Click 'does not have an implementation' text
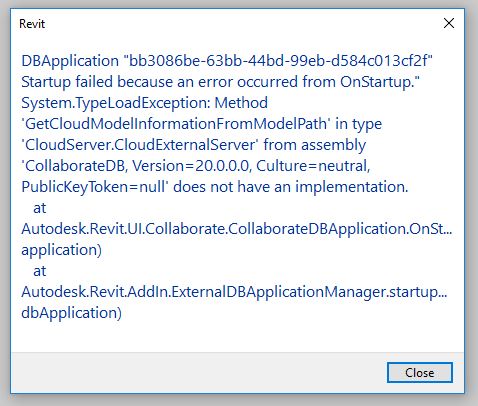The width and height of the screenshot is (478, 406). [x=291, y=187]
